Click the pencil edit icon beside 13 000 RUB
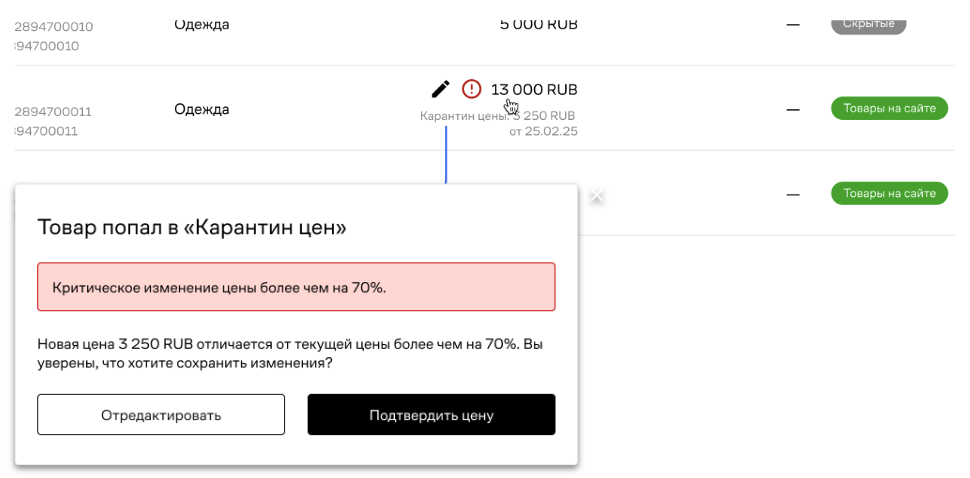 pos(441,89)
